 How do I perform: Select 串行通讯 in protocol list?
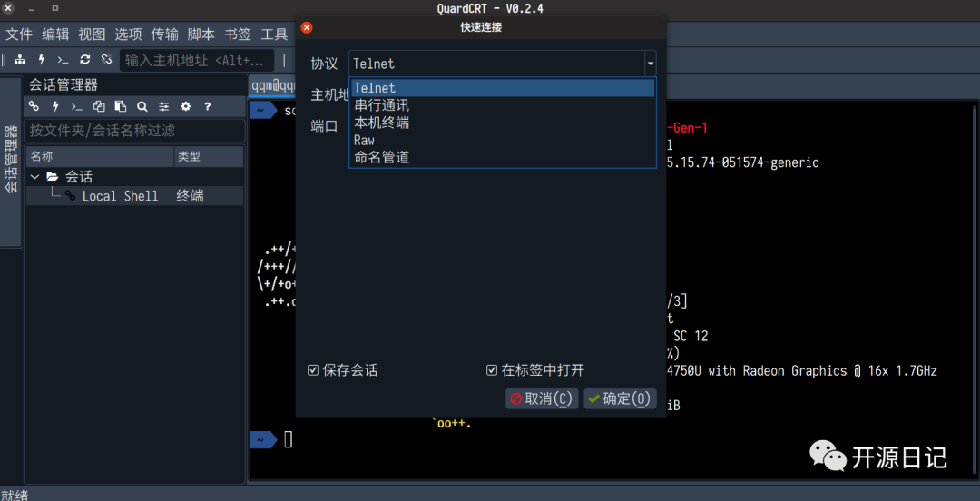coord(503,105)
